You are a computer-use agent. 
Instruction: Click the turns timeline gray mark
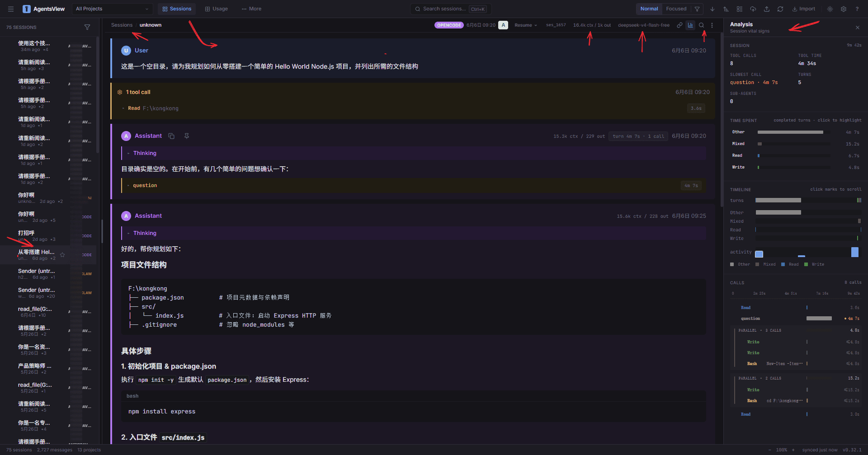[778, 200]
